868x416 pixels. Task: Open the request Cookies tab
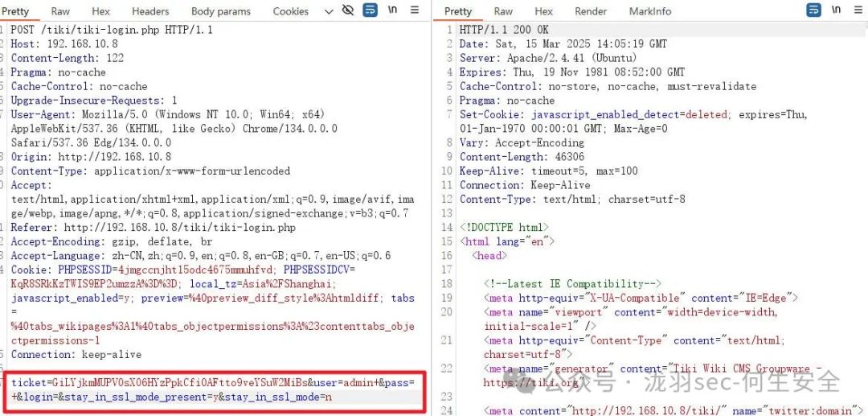click(291, 11)
